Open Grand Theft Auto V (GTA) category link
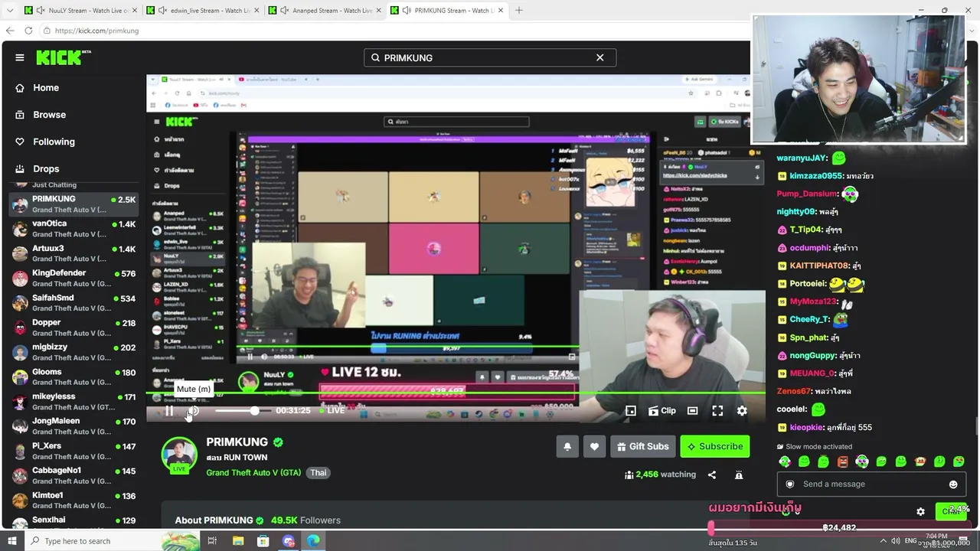This screenshot has width=980, height=551. coord(253,473)
